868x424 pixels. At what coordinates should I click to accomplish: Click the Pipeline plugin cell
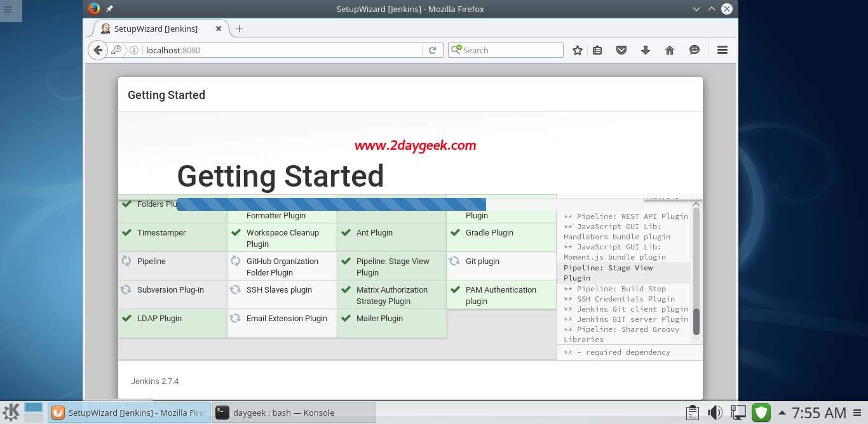173,266
